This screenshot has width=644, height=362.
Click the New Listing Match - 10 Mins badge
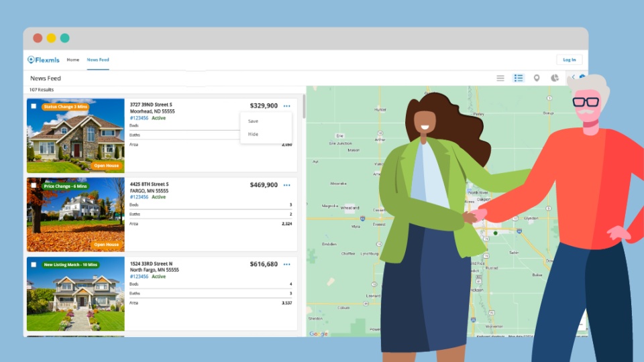pos(70,265)
